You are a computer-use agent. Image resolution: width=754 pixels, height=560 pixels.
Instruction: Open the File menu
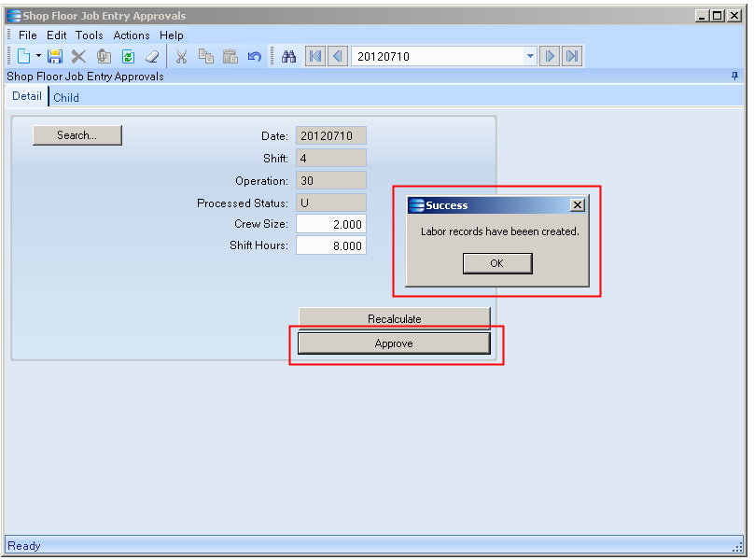tap(27, 35)
